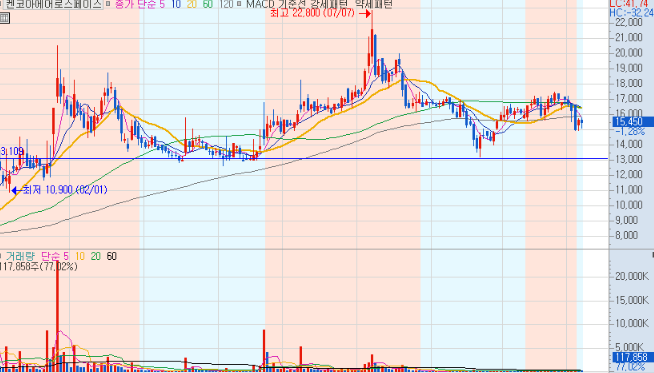Click the magenta 5-day price moving average legend
654x373 pixels.
pos(162,4)
